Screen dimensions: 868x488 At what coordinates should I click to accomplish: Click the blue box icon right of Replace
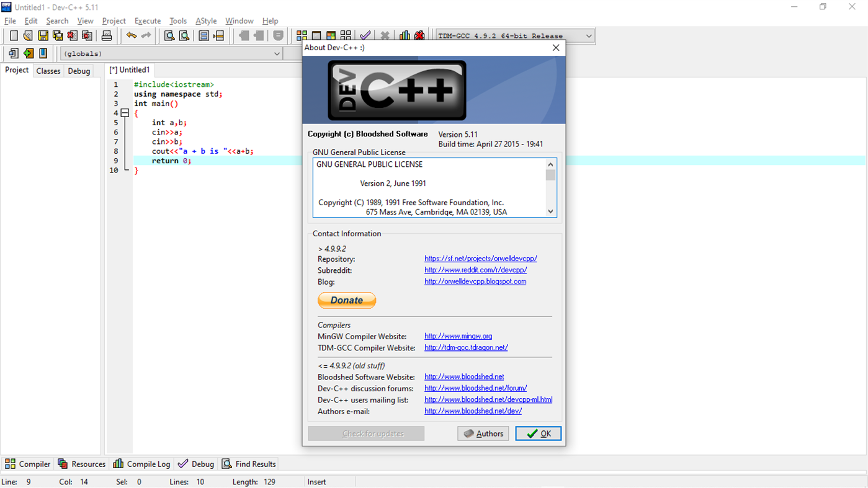(204, 36)
